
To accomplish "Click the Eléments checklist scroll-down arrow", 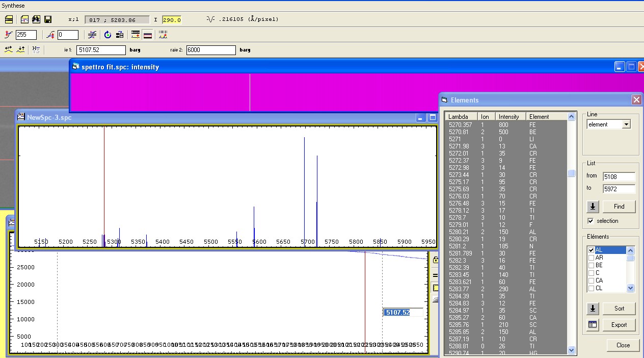I will pyautogui.click(x=631, y=288).
